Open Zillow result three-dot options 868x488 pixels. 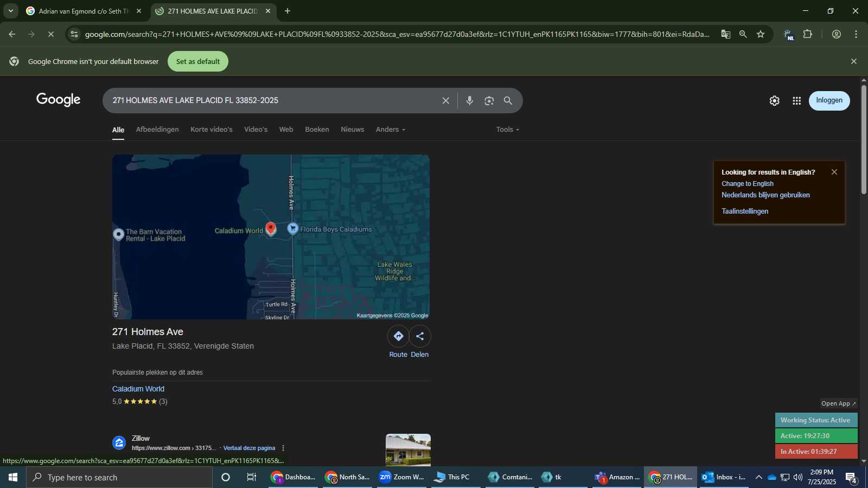tap(283, 448)
